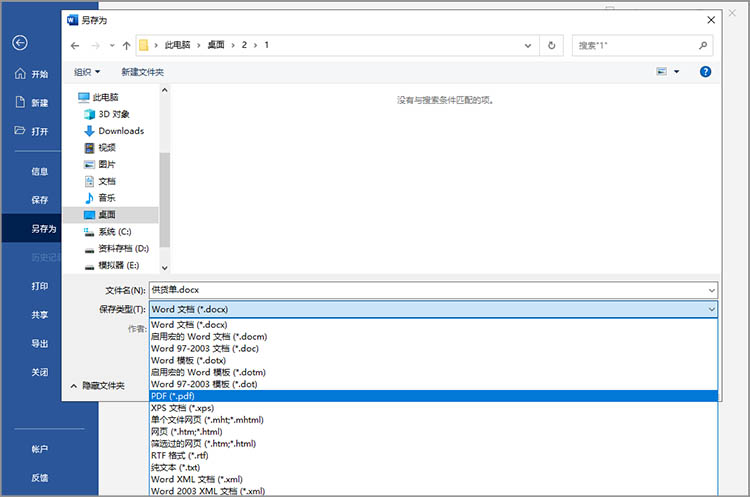Select the 打印 tab in the Word sidebar
The width and height of the screenshot is (750, 497).
[40, 286]
